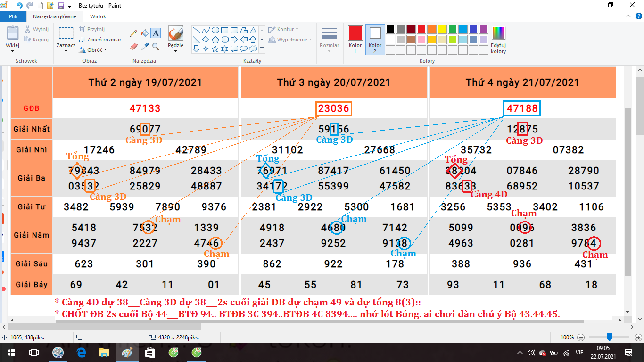This screenshot has height=362, width=644.
Task: Select the Eraser tool
Action: click(133, 47)
